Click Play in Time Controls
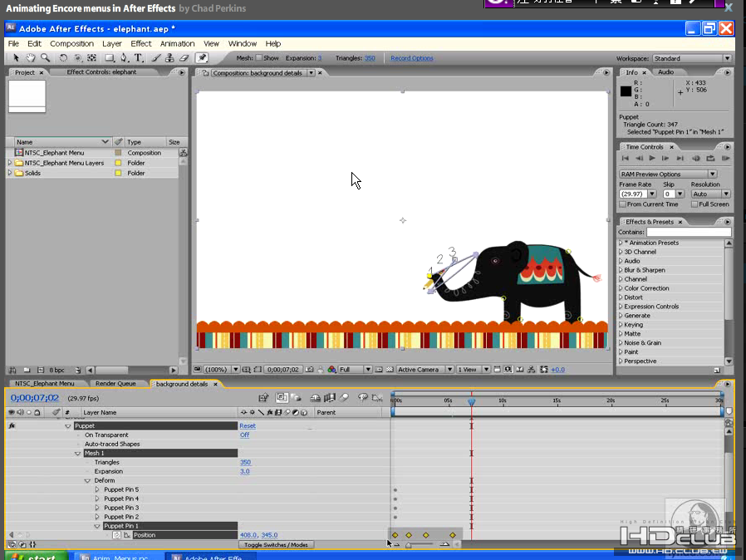 coord(652,158)
